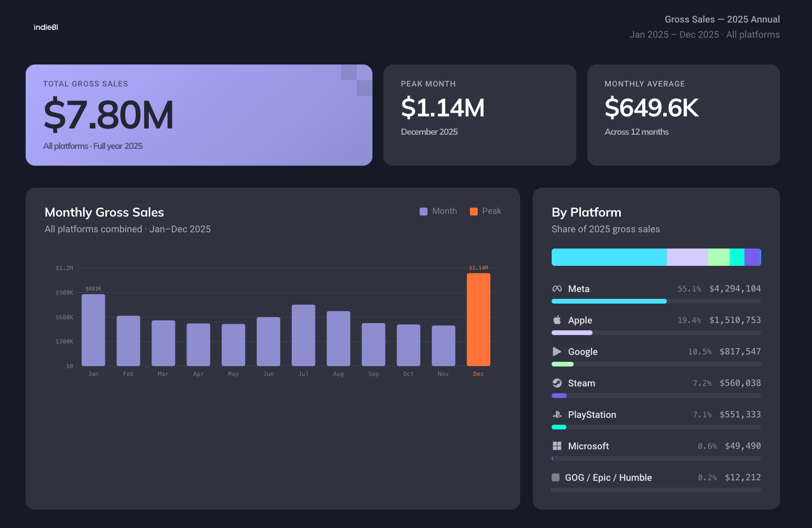Viewport: 812px width, 528px height.
Task: Select the green Google segment of stacked bar
Action: [719, 257]
